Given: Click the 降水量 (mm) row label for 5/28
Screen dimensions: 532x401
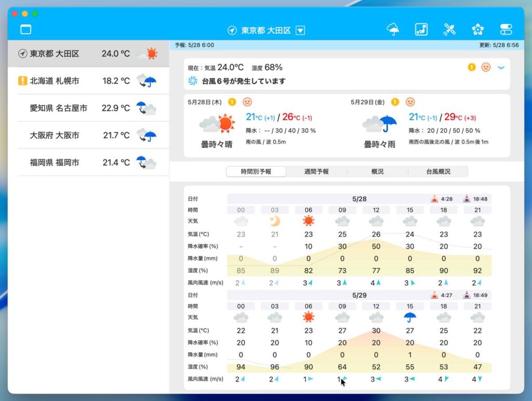Looking at the screenshot, I should point(203,259).
